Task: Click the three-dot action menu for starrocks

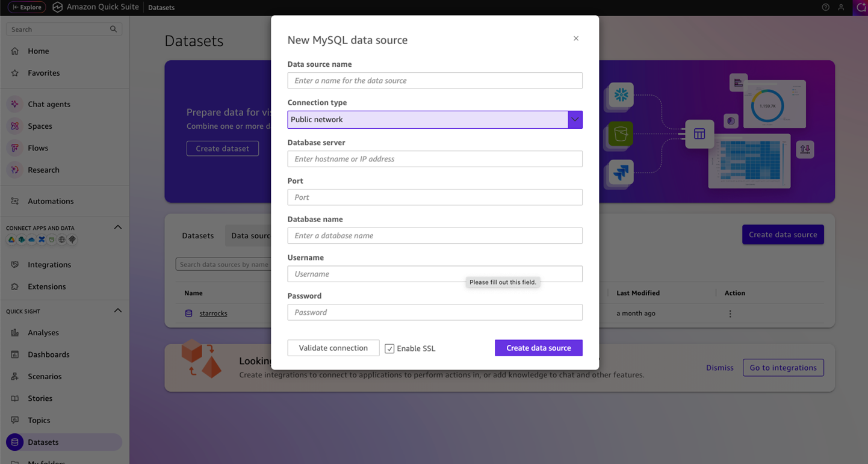Action: click(730, 314)
